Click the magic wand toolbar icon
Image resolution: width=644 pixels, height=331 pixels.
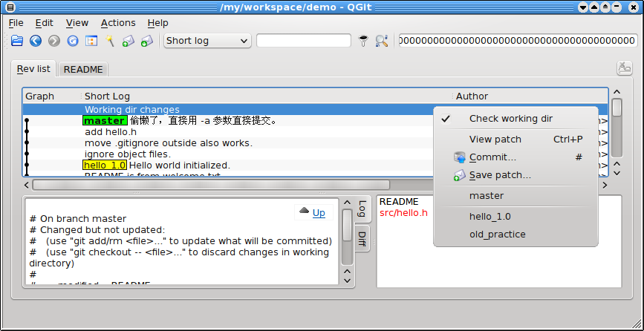[x=110, y=40]
